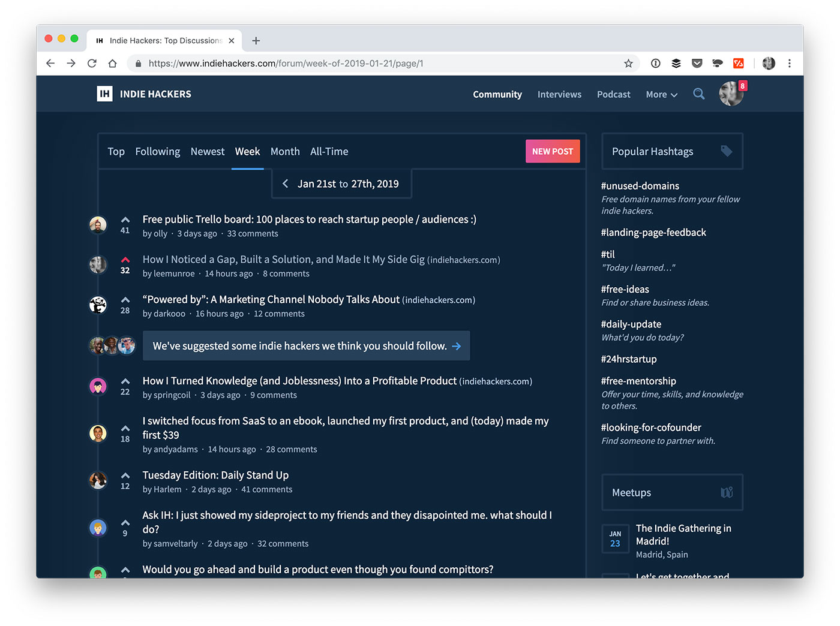This screenshot has width=840, height=626.
Task: Open the site search magnifier
Action: [x=698, y=94]
